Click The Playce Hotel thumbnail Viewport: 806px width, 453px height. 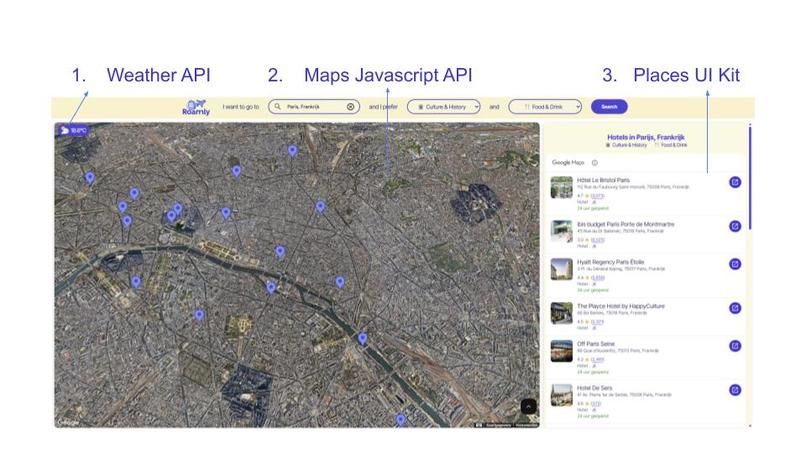[x=561, y=313]
